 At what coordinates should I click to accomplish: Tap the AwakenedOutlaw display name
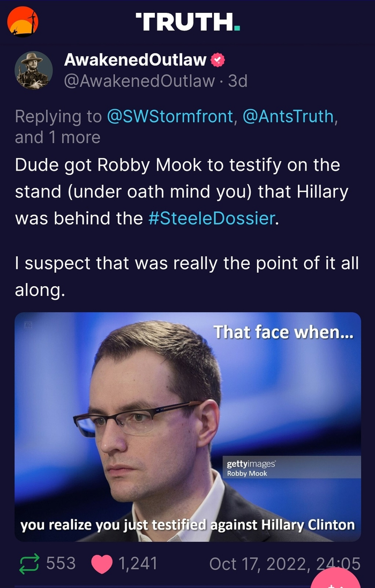[x=135, y=59]
